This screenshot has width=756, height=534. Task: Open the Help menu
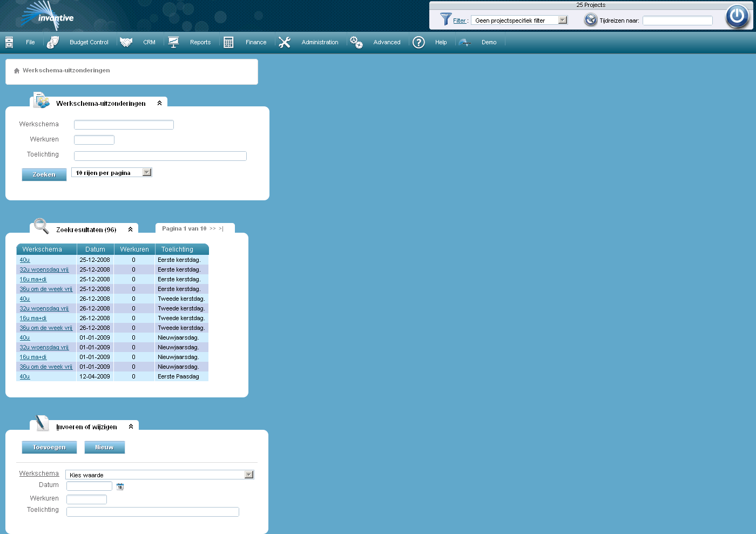click(441, 42)
